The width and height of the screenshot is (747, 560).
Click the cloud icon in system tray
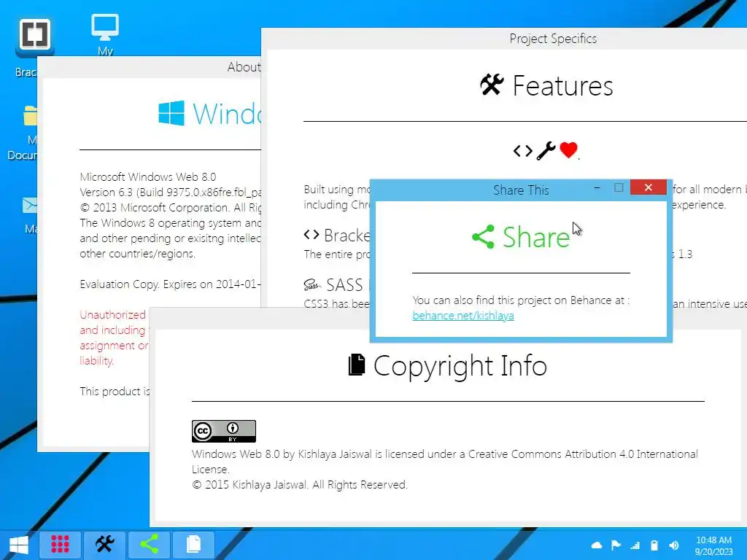pos(597,545)
